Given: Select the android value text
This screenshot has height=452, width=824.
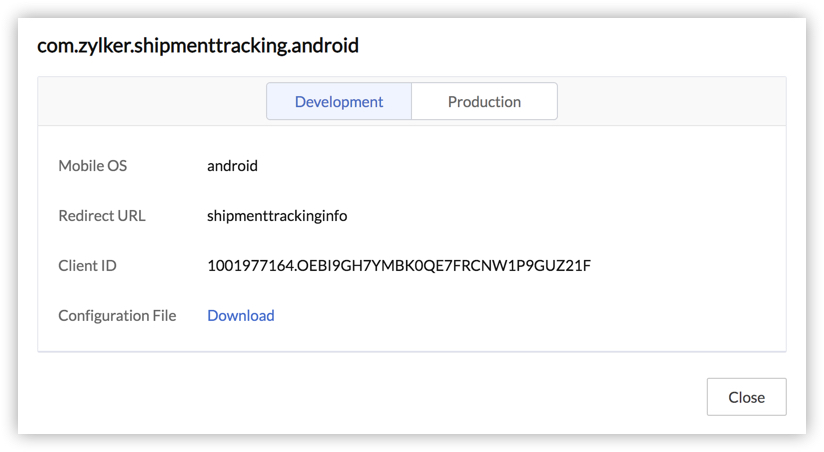Looking at the screenshot, I should tap(232, 166).
